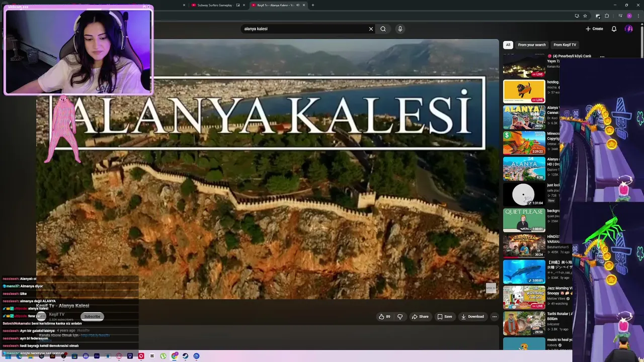Open the Keşif TV channel name link
Image resolution: width=644 pixels, height=362 pixels.
point(57,314)
